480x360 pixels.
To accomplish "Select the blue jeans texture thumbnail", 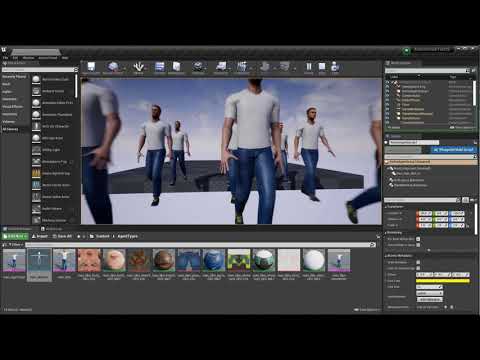I will (x=189, y=260).
